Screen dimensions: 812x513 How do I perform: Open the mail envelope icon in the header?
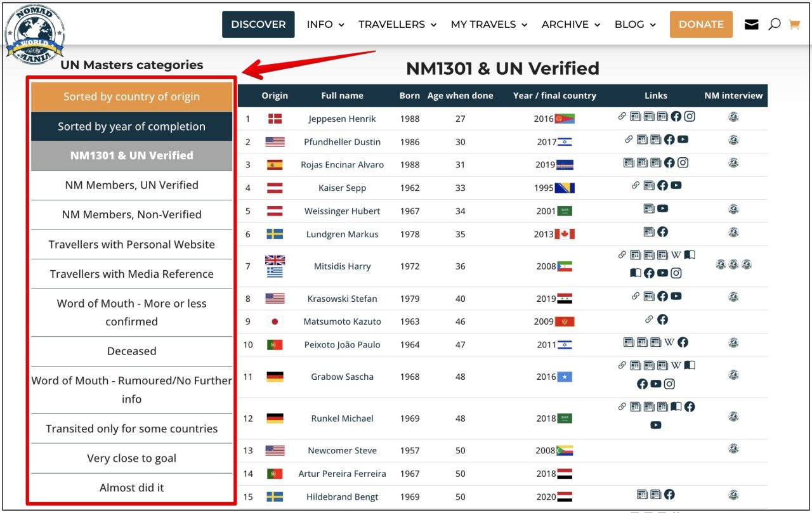pyautogui.click(x=751, y=23)
